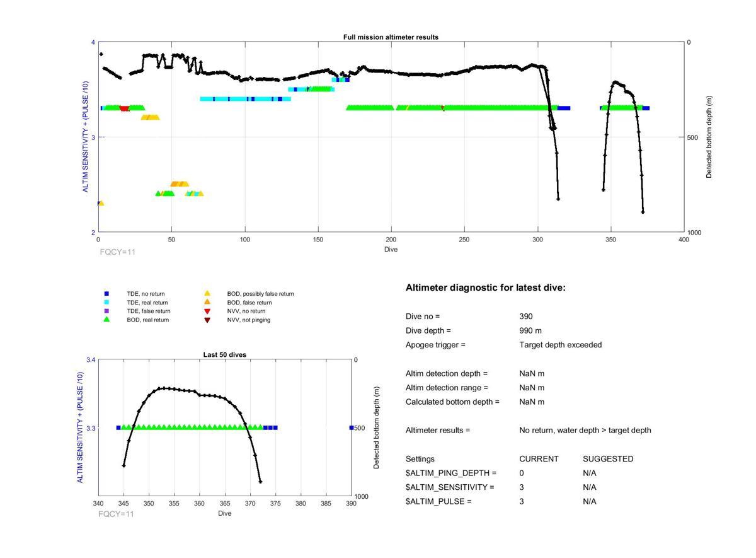Viewport: 756px width, 558px height.
Task: Select the isolated blue square at dive 390
Action: [x=352, y=427]
